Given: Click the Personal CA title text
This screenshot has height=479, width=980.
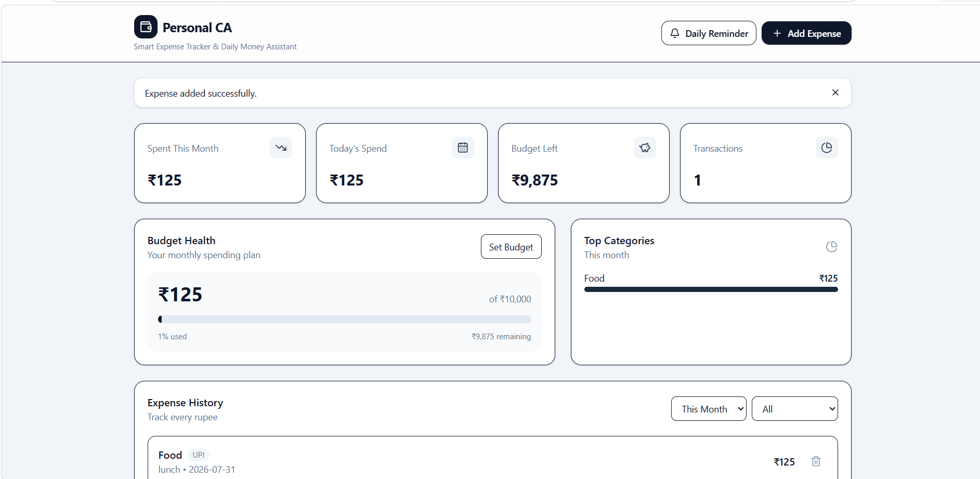Looking at the screenshot, I should tap(197, 28).
